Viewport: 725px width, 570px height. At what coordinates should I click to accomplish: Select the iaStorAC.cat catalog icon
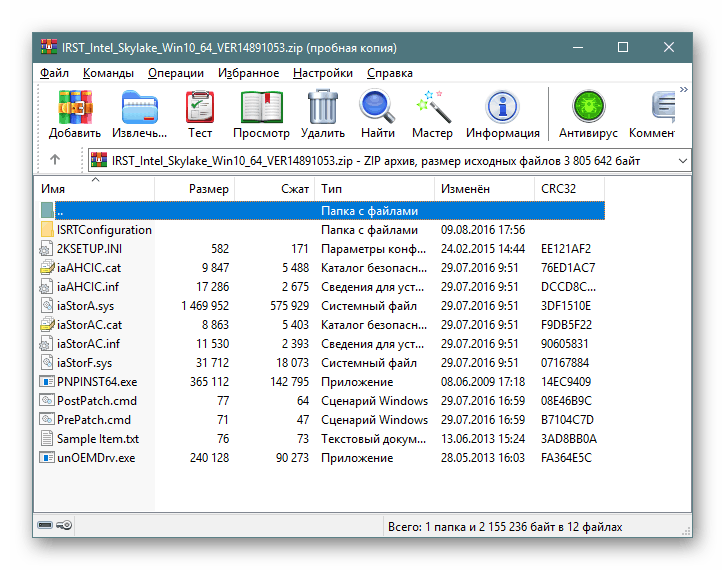(47, 325)
